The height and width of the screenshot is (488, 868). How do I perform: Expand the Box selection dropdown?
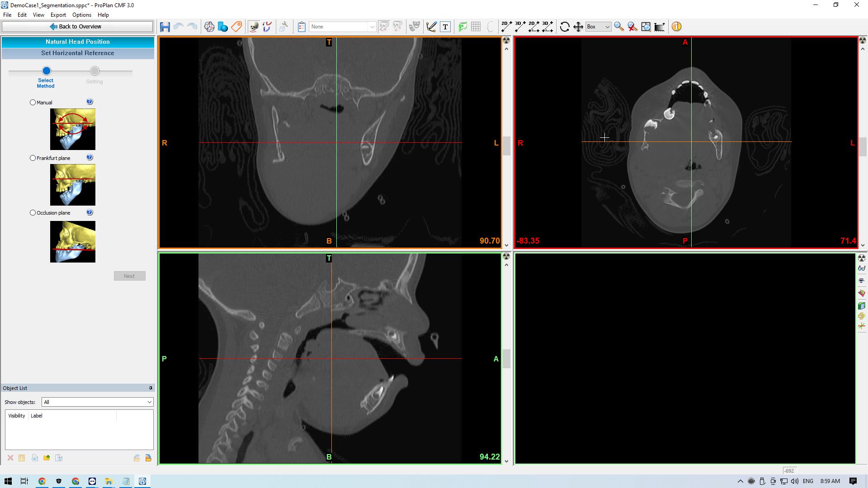(x=598, y=27)
